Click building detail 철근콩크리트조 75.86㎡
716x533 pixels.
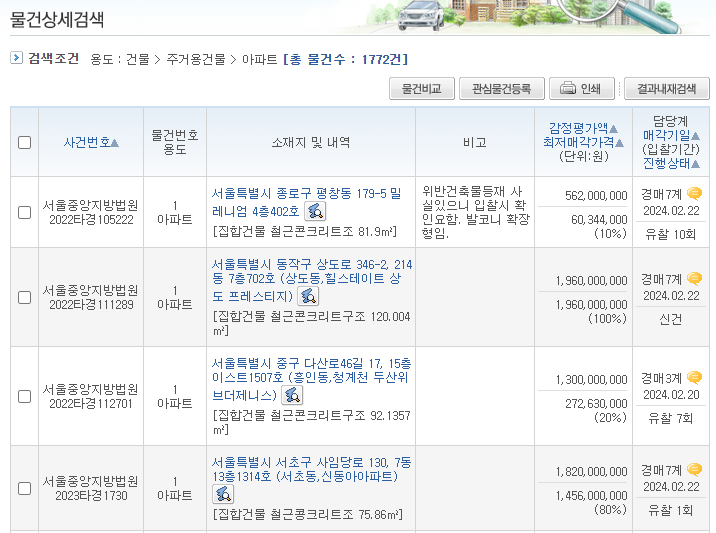(308, 515)
